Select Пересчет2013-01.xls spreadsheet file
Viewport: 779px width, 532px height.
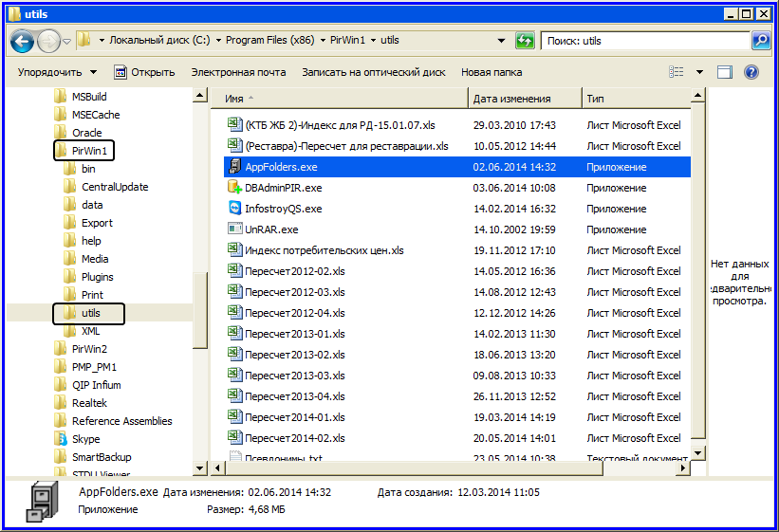tap(294, 334)
